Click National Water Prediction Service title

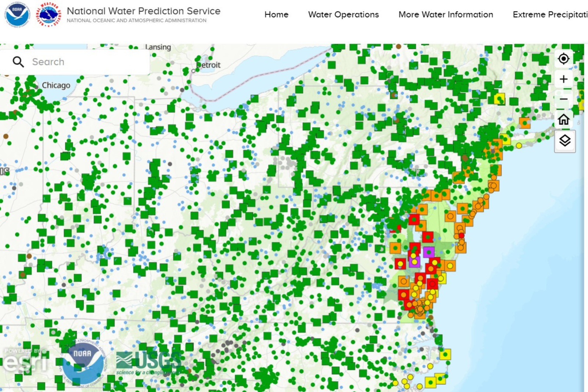click(x=143, y=11)
